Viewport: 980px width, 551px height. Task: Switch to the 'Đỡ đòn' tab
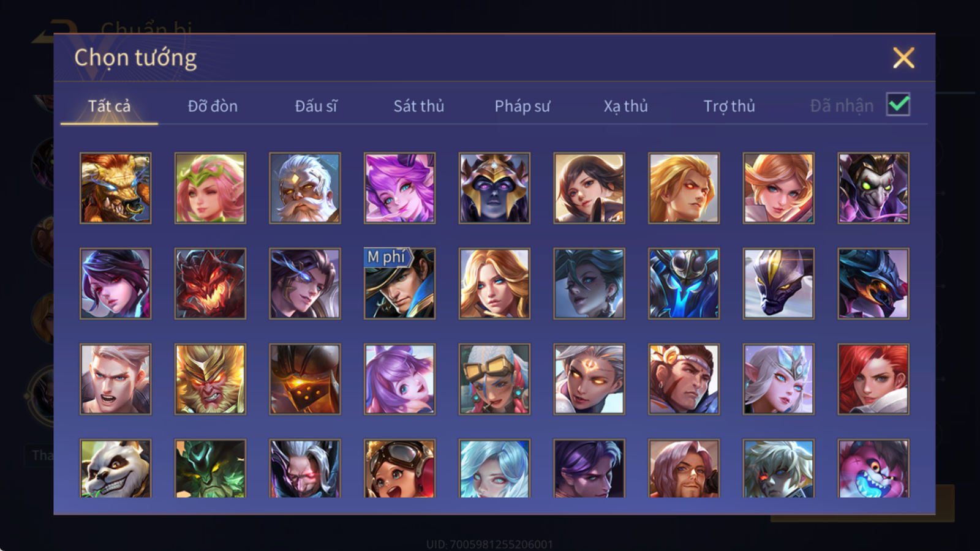pyautogui.click(x=213, y=106)
